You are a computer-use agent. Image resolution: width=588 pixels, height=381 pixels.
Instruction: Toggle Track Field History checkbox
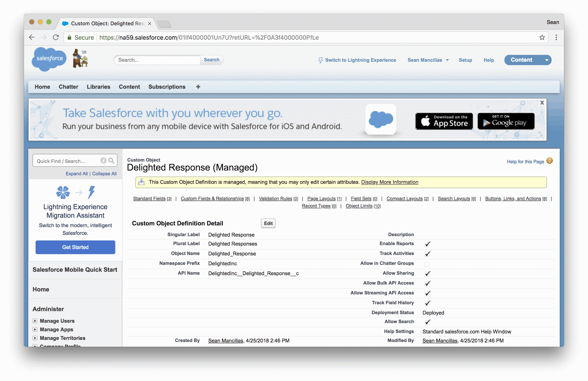pyautogui.click(x=427, y=303)
